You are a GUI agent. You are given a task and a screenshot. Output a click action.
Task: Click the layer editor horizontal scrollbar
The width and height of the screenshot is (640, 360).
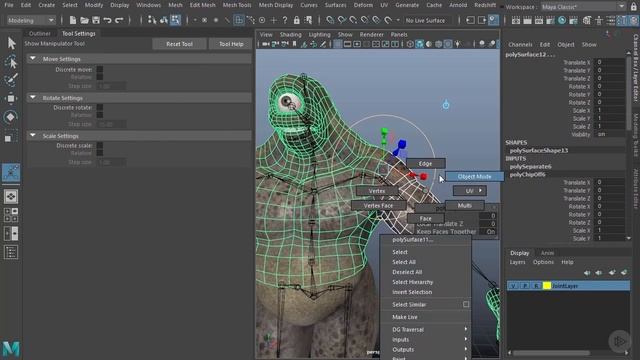tap(551, 353)
